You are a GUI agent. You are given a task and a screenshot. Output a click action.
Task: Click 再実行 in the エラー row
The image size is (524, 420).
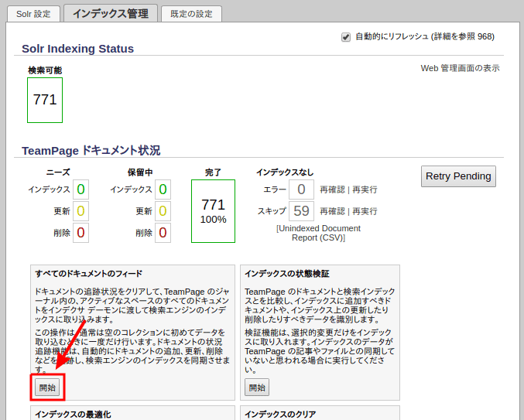(364, 190)
